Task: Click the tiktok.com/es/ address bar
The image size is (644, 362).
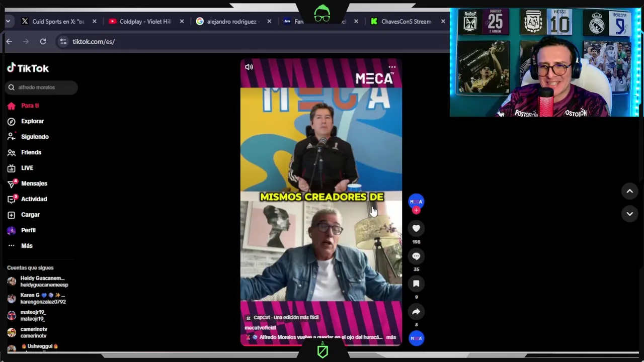Action: [252, 41]
